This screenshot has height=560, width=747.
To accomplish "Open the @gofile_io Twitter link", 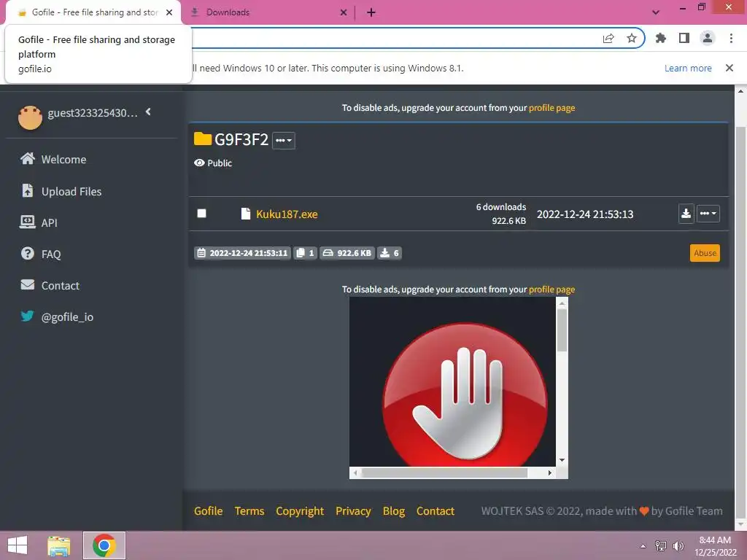I will click(57, 316).
